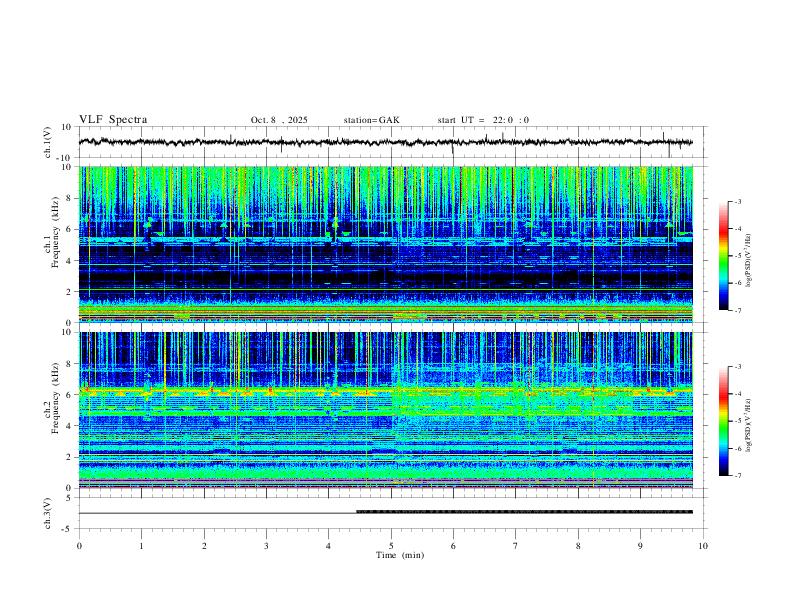Click time axis tick label "3"
Viewport: 792px width, 612px height.
point(266,546)
